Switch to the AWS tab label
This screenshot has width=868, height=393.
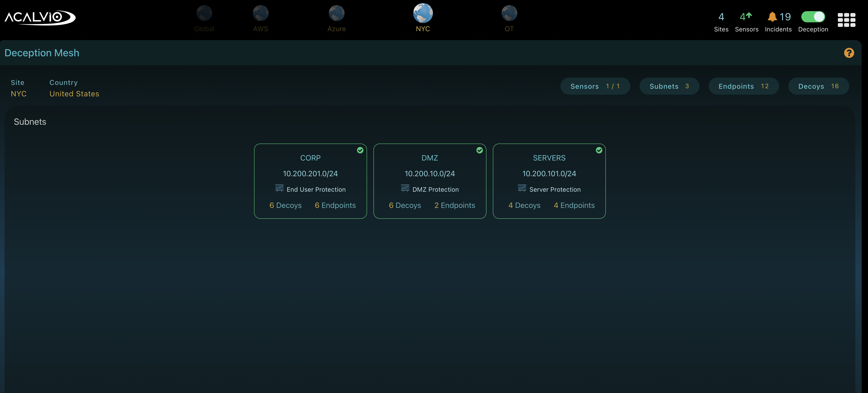pyautogui.click(x=260, y=29)
